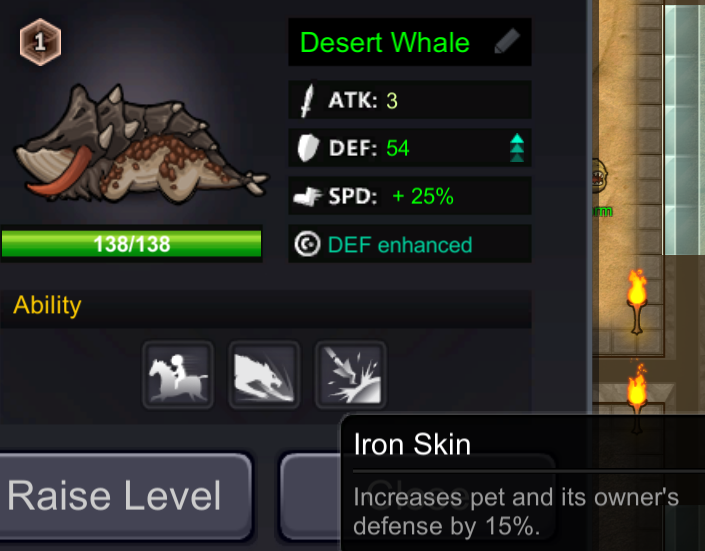Click the Desert Whale name field
The height and width of the screenshot is (551, 705).
(x=410, y=42)
